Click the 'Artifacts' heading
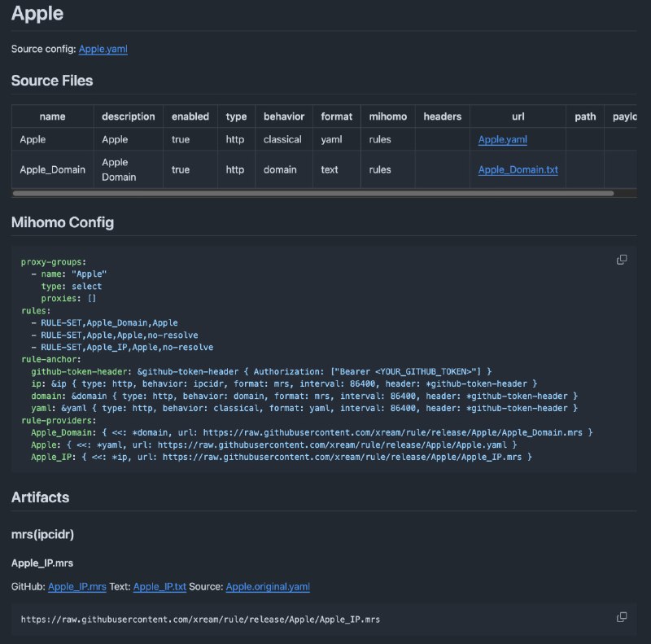The width and height of the screenshot is (651, 644). coord(40,497)
